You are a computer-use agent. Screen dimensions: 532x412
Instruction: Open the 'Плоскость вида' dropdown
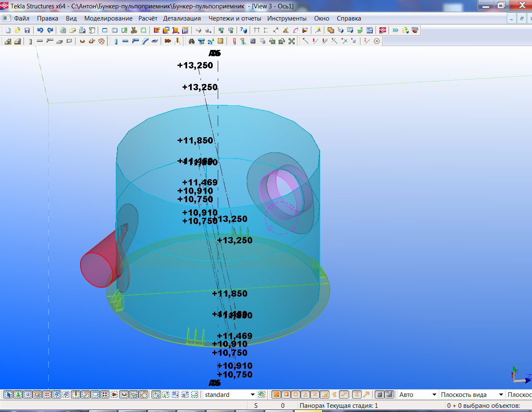pyautogui.click(x=501, y=394)
